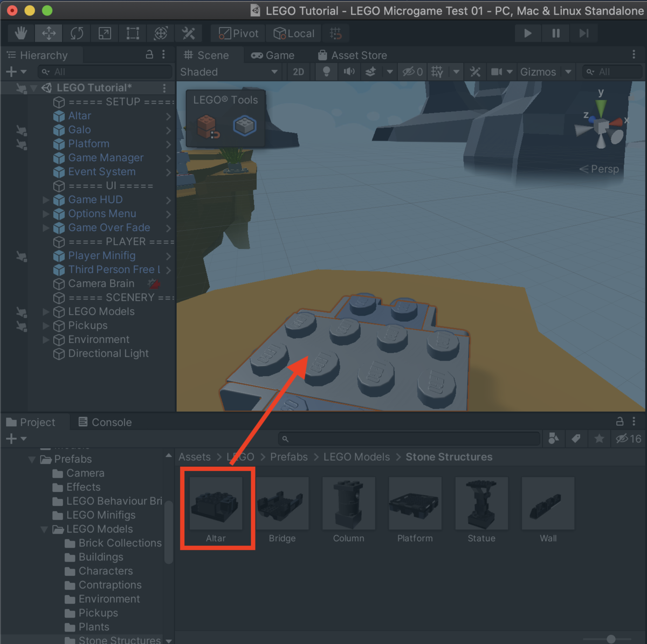Toggle scene grid visibility

coord(437,72)
